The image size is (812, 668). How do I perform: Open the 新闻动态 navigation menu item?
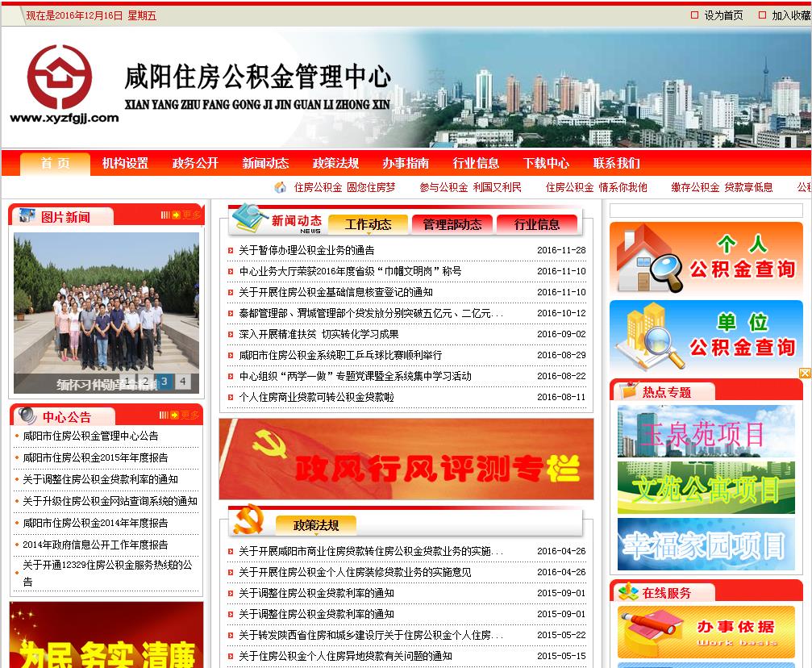click(265, 163)
